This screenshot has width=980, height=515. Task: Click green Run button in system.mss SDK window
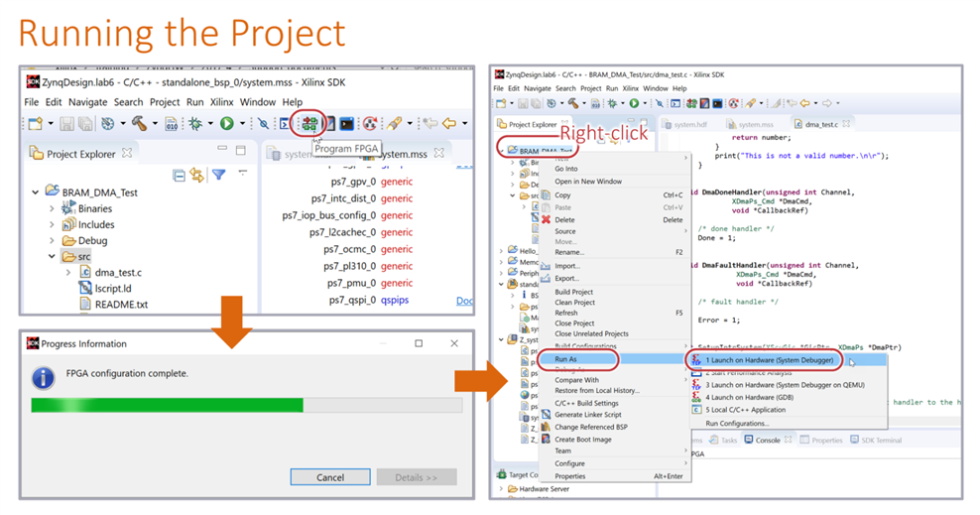pyautogui.click(x=227, y=124)
